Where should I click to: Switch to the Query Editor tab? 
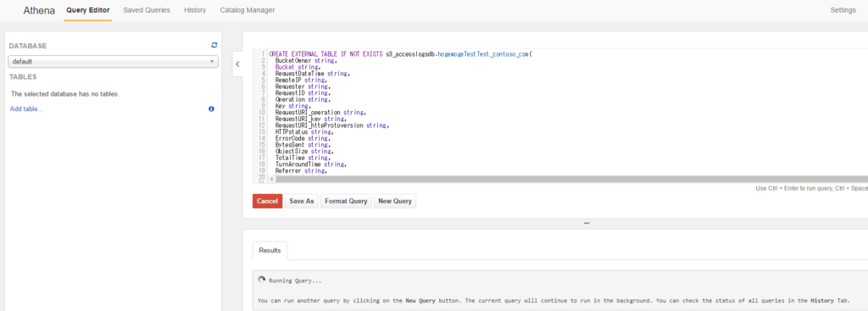tap(87, 10)
